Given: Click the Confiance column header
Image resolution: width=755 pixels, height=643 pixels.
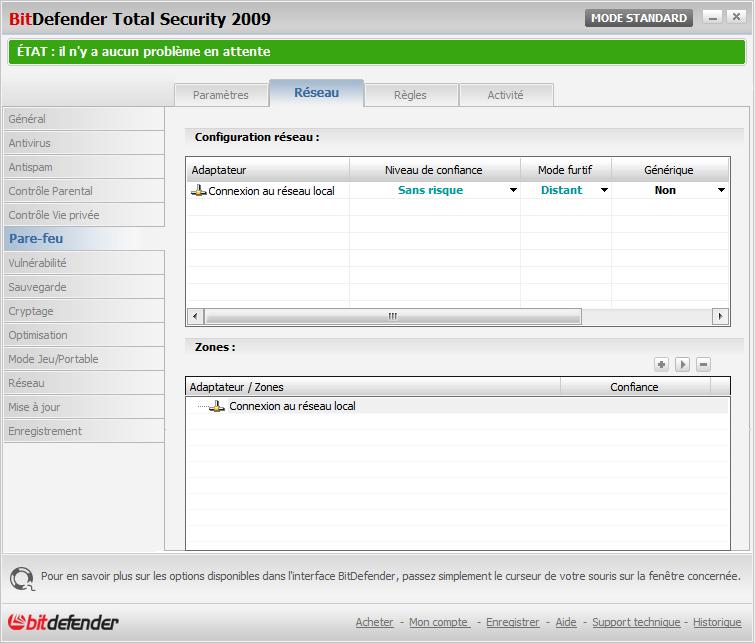Looking at the screenshot, I should [x=635, y=387].
